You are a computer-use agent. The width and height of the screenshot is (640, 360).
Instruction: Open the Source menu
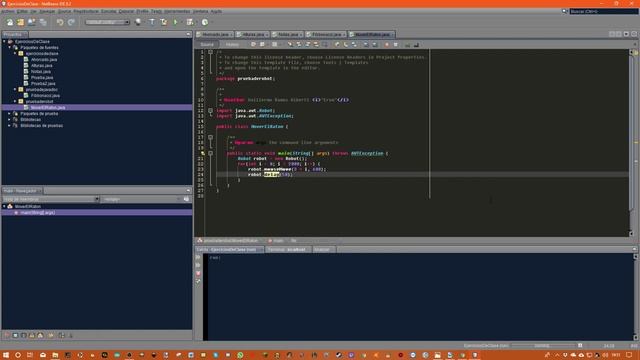click(x=64, y=11)
